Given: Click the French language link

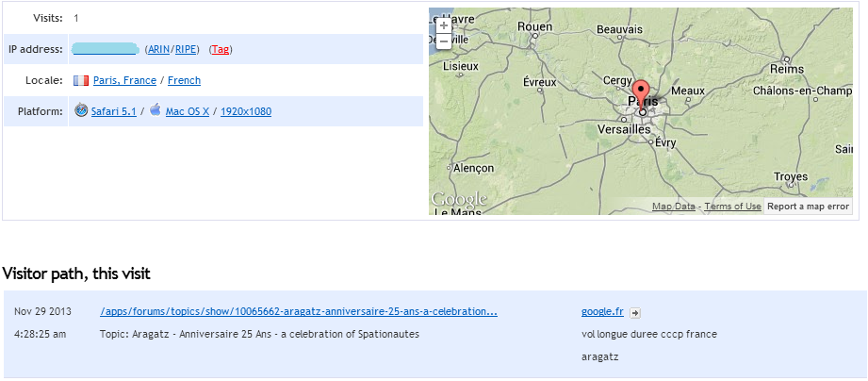Looking at the screenshot, I should click(184, 80).
